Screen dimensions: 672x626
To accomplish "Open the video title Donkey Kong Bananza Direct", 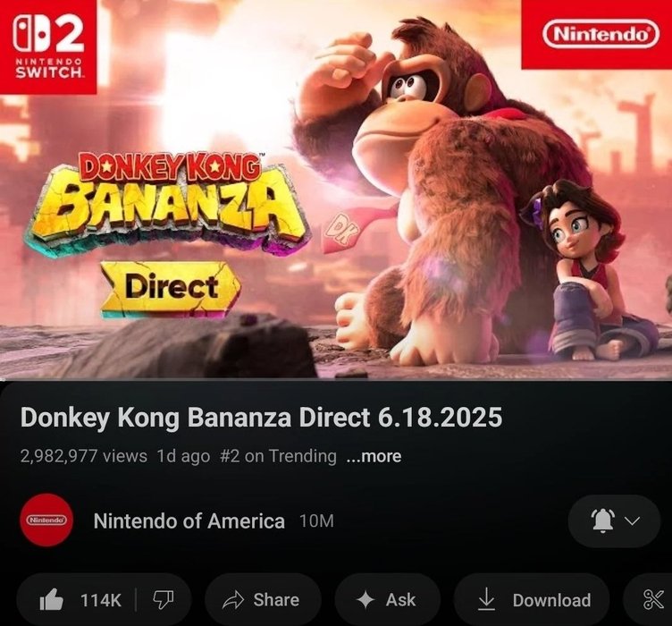I will (261, 418).
